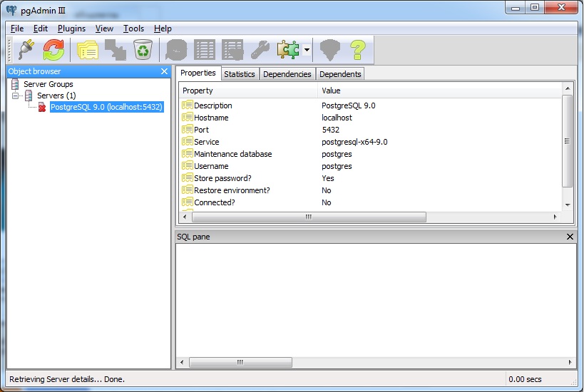The height and width of the screenshot is (392, 584).
Task: Click inside the SQL pane text area
Action: 376,301
